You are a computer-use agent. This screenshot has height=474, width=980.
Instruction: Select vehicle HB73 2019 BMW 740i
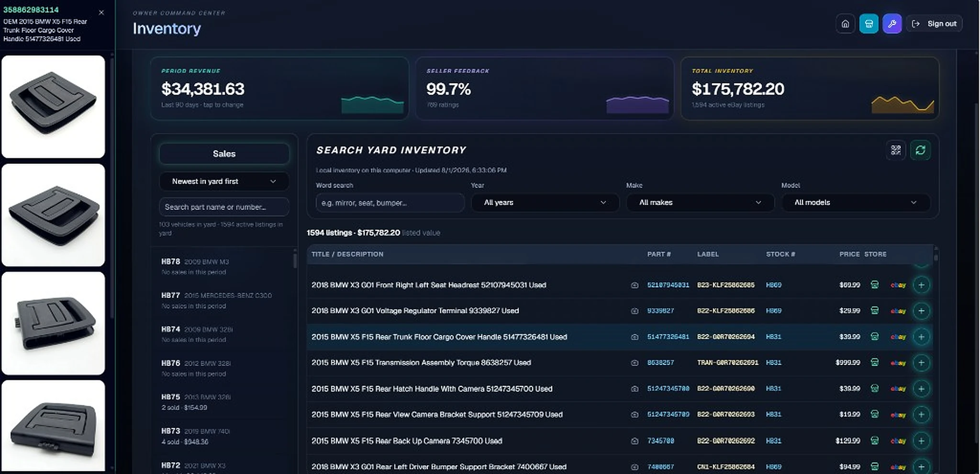tap(223, 436)
